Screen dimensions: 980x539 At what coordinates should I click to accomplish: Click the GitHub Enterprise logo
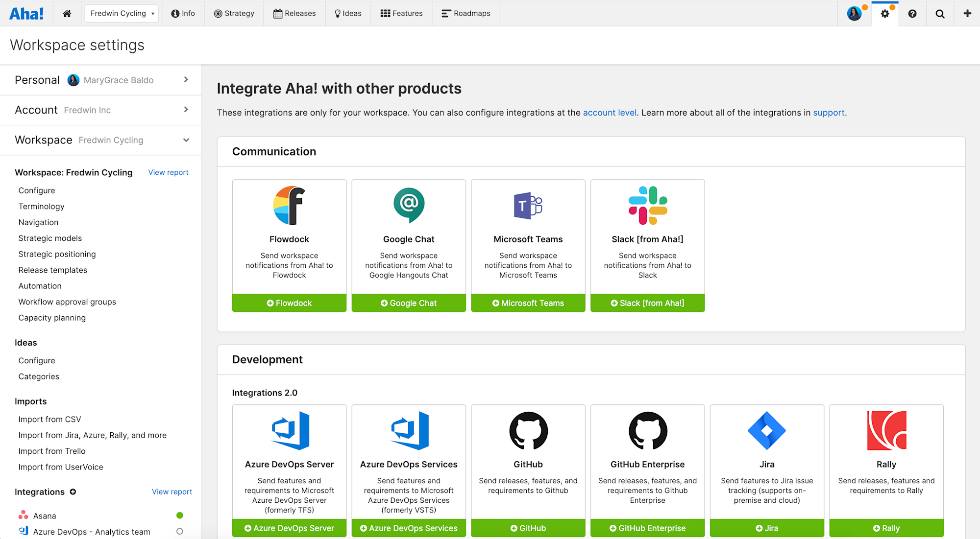[647, 431]
